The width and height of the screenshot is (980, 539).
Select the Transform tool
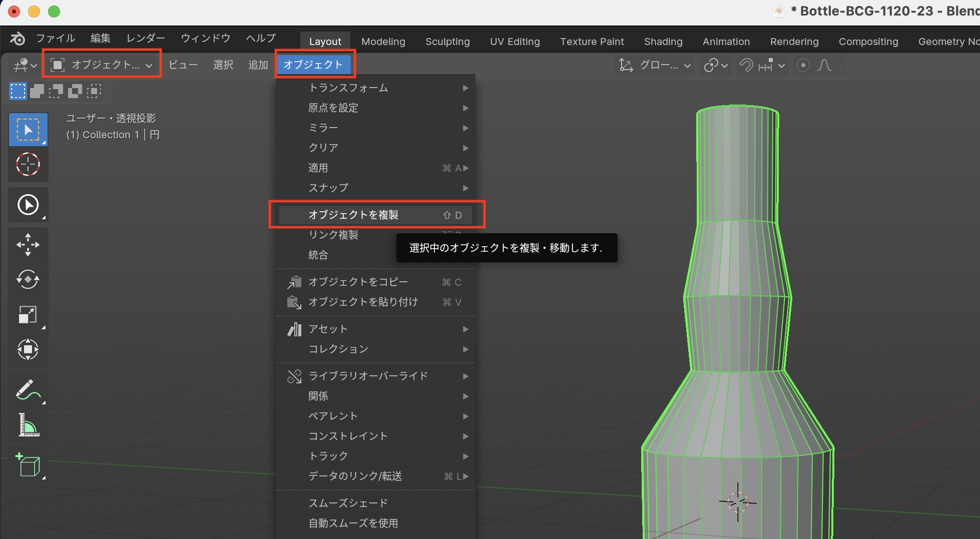tap(28, 349)
